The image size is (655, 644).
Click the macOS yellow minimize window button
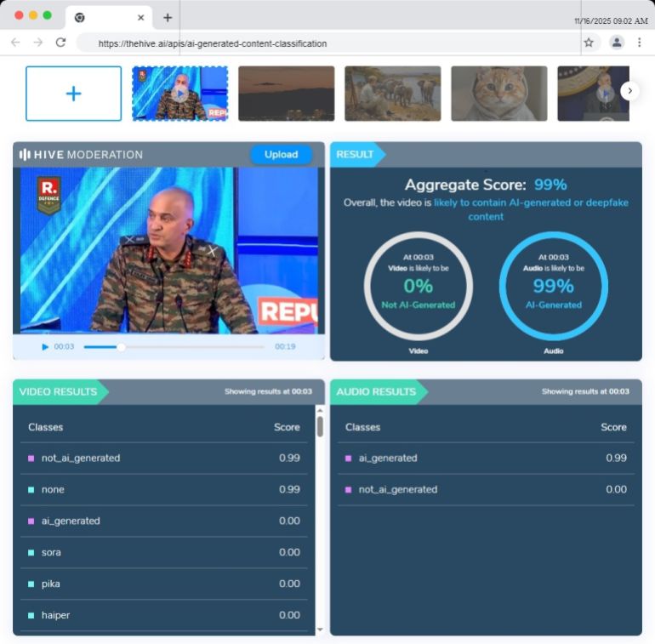(x=33, y=15)
